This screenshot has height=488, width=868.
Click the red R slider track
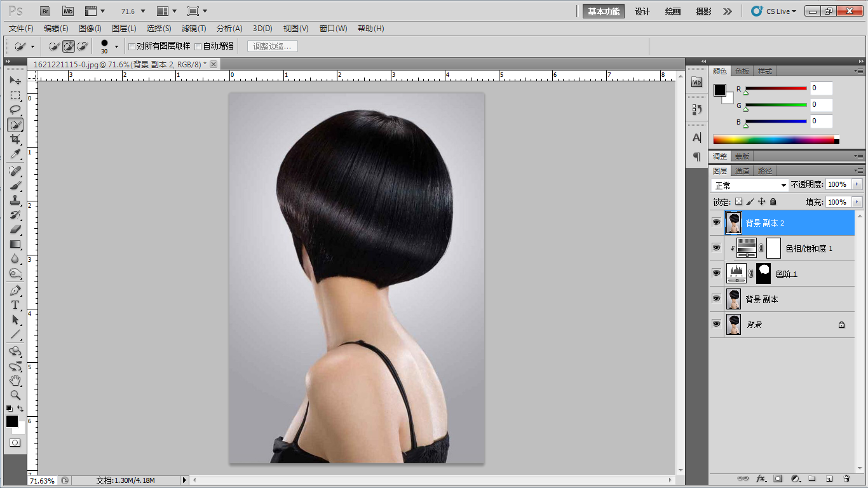click(x=776, y=88)
